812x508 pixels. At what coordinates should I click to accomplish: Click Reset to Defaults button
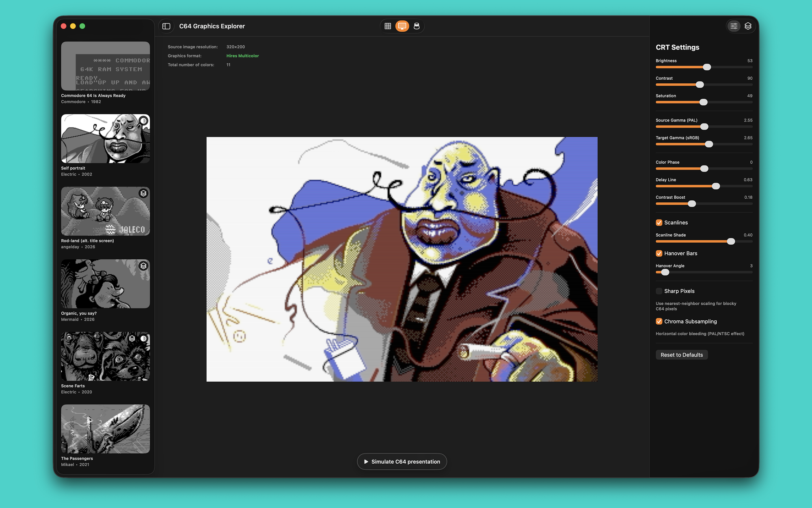pos(681,355)
